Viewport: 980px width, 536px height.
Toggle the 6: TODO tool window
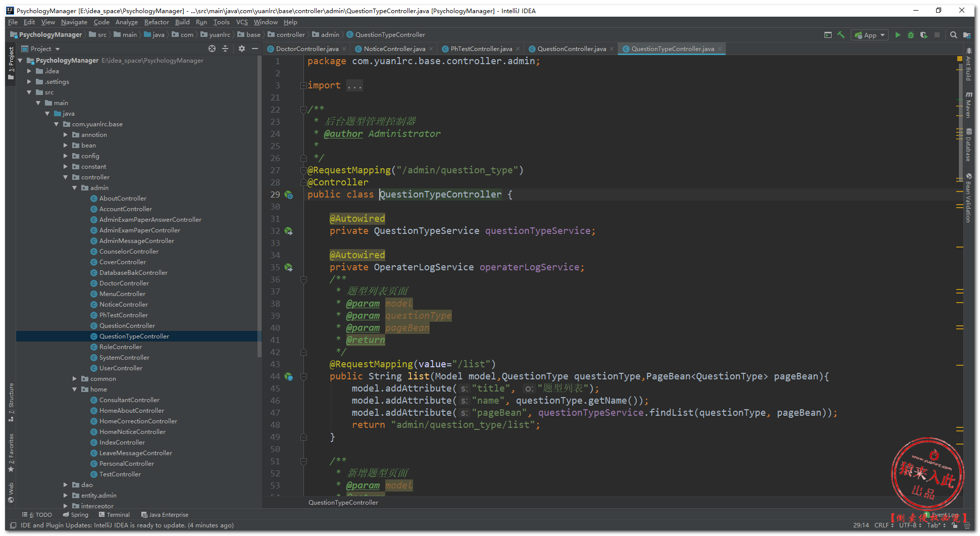click(x=37, y=515)
